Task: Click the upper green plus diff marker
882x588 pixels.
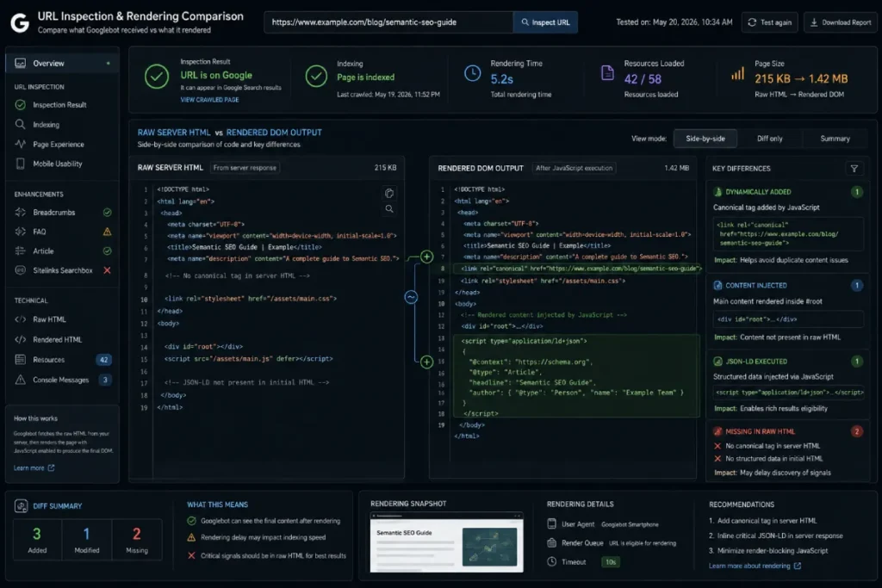Action: pos(427,257)
